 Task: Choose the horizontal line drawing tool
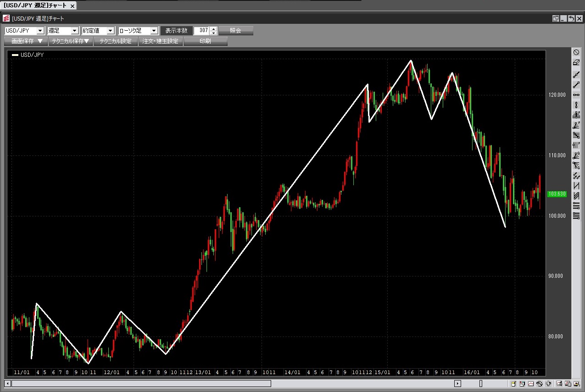coord(576,95)
